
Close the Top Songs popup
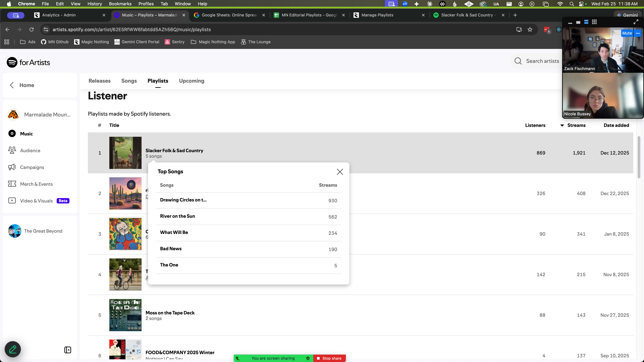pyautogui.click(x=340, y=172)
